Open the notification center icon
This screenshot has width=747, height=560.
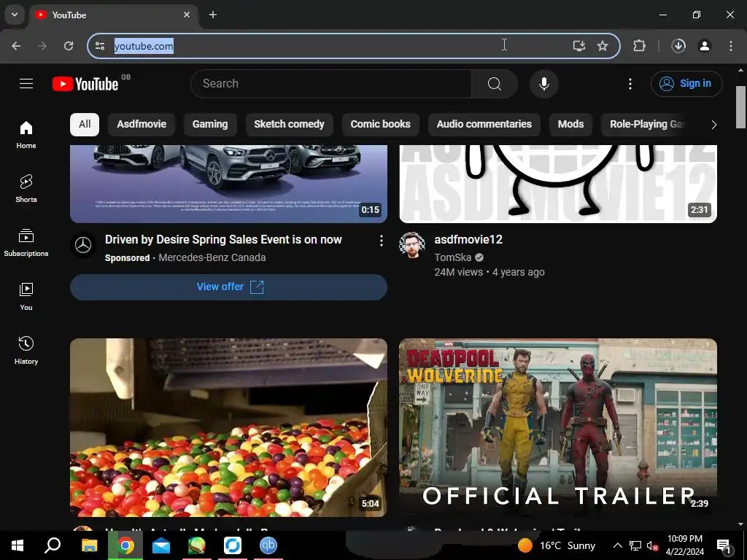724,546
